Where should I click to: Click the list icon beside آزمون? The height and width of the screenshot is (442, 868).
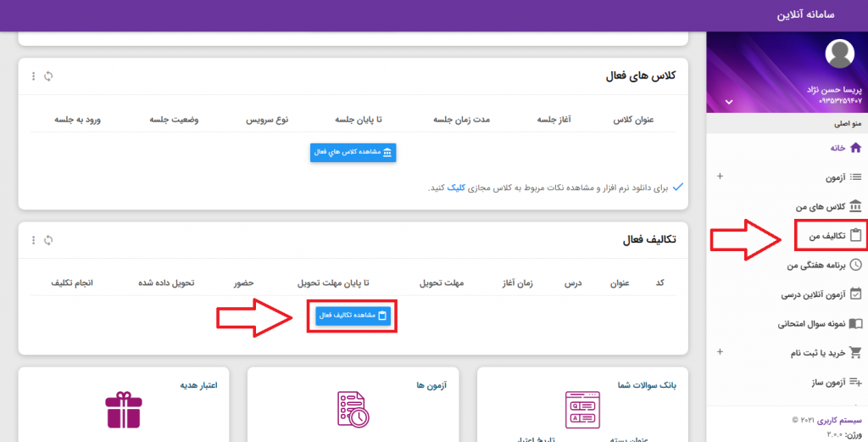tap(855, 177)
